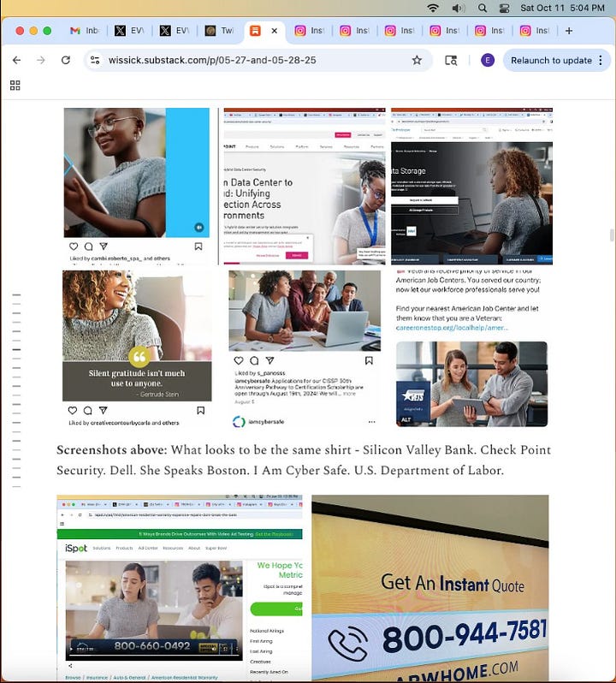Click heart icon under Gertrude Stein quote post

pyautogui.click(x=73, y=410)
